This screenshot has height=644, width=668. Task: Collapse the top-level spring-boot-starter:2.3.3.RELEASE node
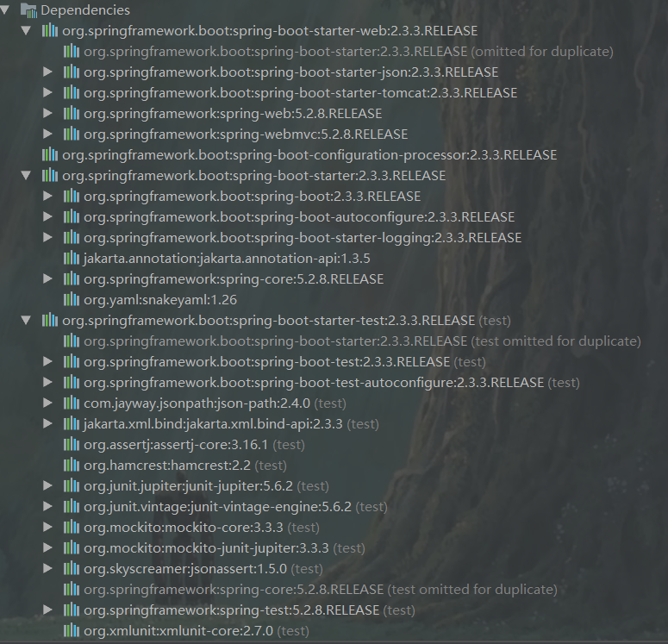pyautogui.click(x=26, y=176)
